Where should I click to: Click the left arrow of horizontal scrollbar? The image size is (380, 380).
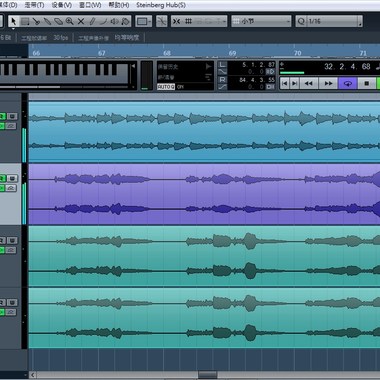point(33,375)
